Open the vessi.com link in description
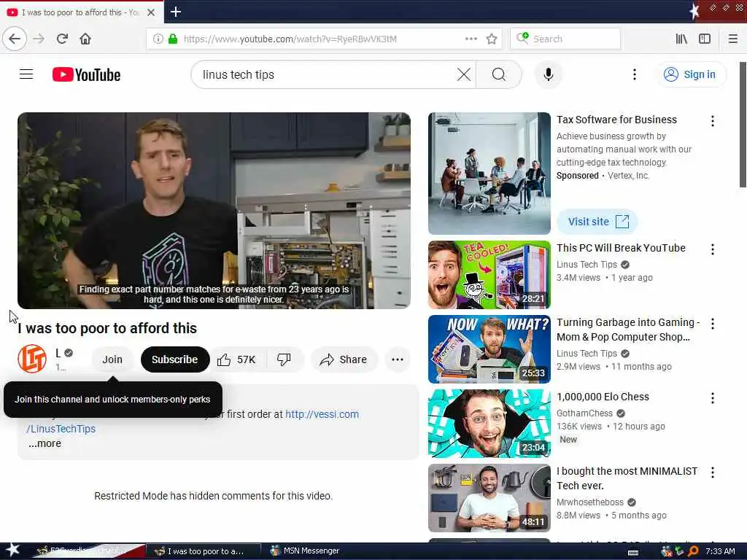The width and height of the screenshot is (747, 560). tap(322, 414)
